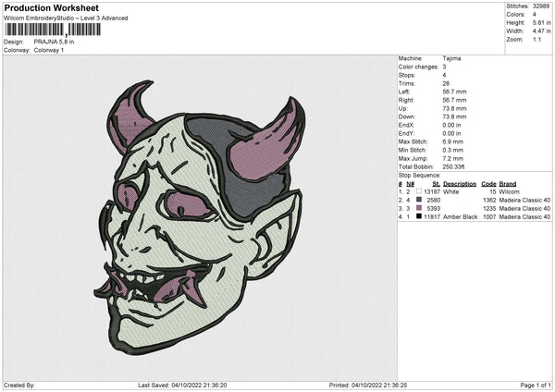Click the White color swatch in Stop Sequence

click(x=419, y=191)
